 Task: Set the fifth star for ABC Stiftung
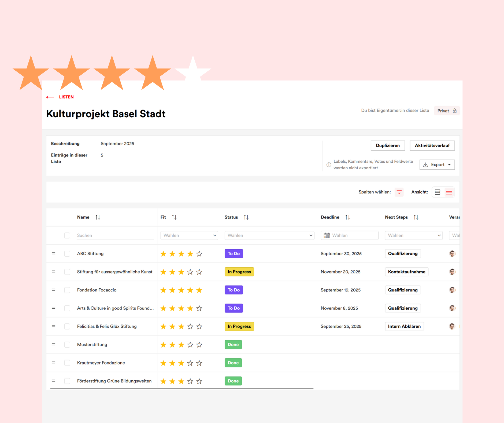click(199, 254)
